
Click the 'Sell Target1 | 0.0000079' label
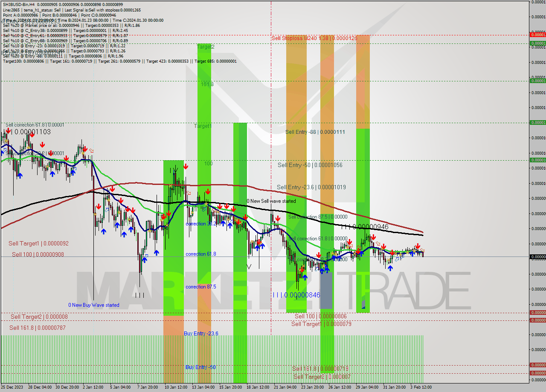pos(321,324)
